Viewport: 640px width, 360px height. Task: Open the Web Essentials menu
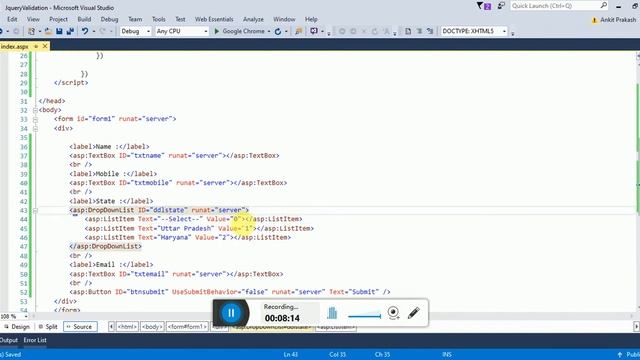[x=214, y=19]
